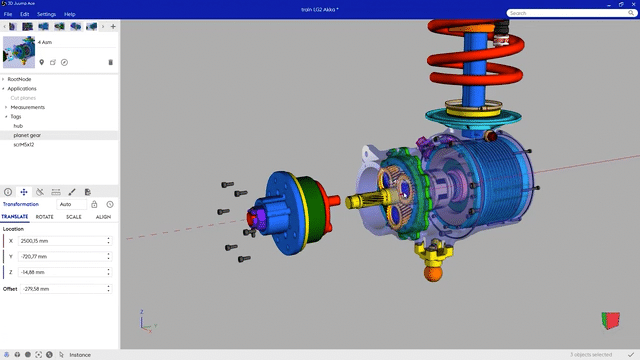The image size is (640, 360).
Task: Toggle the selection cursor mode in status bar
Action: click(61, 355)
